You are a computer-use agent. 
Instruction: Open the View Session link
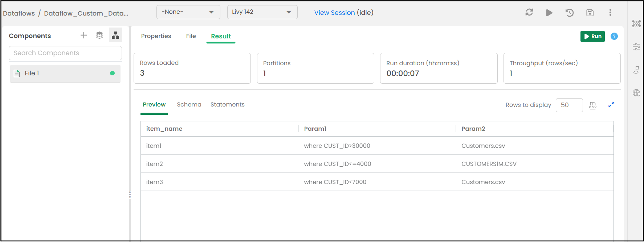point(335,13)
